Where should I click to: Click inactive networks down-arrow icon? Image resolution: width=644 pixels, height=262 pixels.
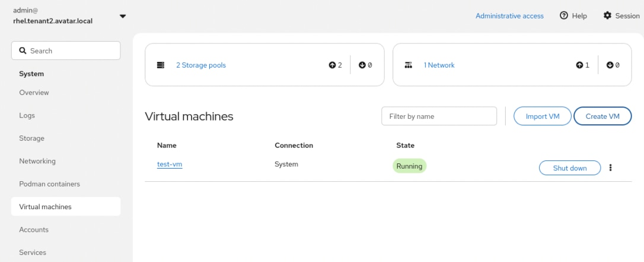610,65
